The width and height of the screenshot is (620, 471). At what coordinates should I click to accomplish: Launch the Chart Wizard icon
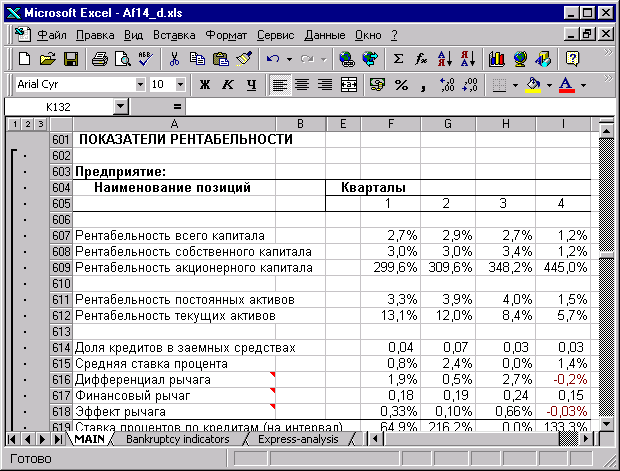click(x=496, y=59)
